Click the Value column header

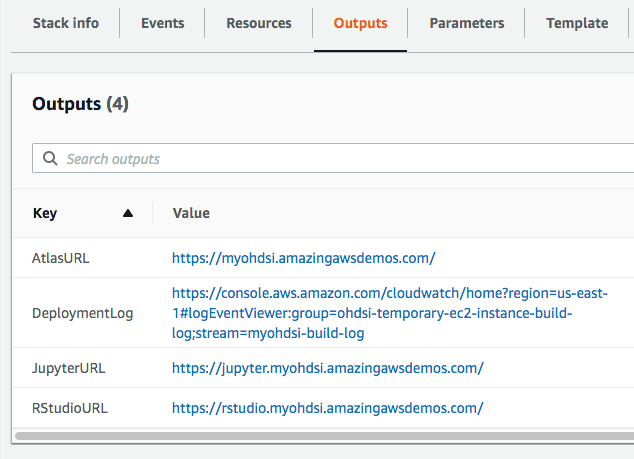[x=191, y=213]
